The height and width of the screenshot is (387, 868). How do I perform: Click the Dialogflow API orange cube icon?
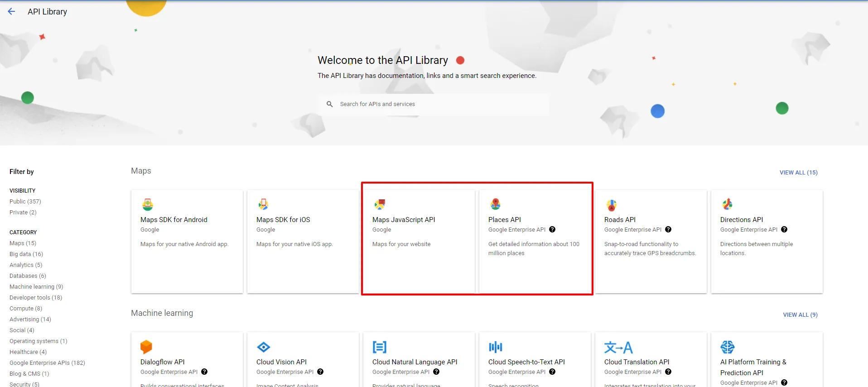point(146,347)
